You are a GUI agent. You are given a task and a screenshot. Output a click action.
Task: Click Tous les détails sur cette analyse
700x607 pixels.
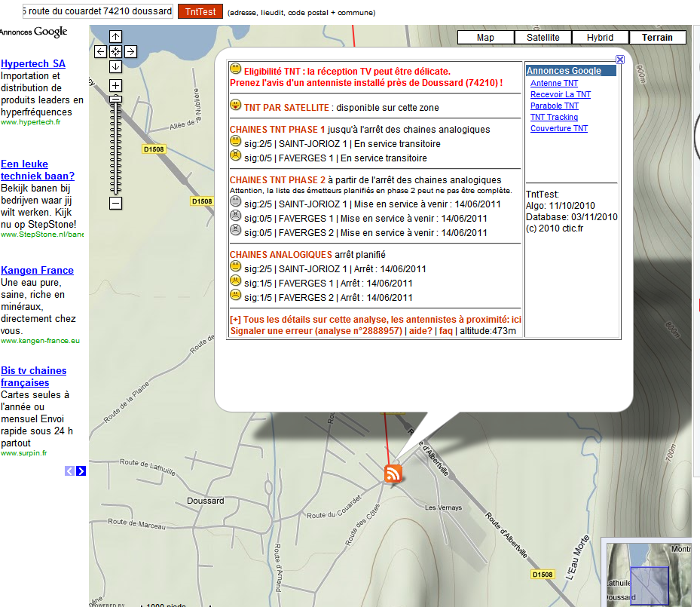(375, 320)
